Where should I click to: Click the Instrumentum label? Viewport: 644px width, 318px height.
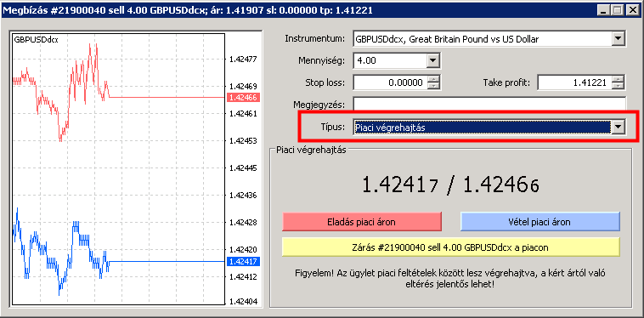tap(315, 39)
